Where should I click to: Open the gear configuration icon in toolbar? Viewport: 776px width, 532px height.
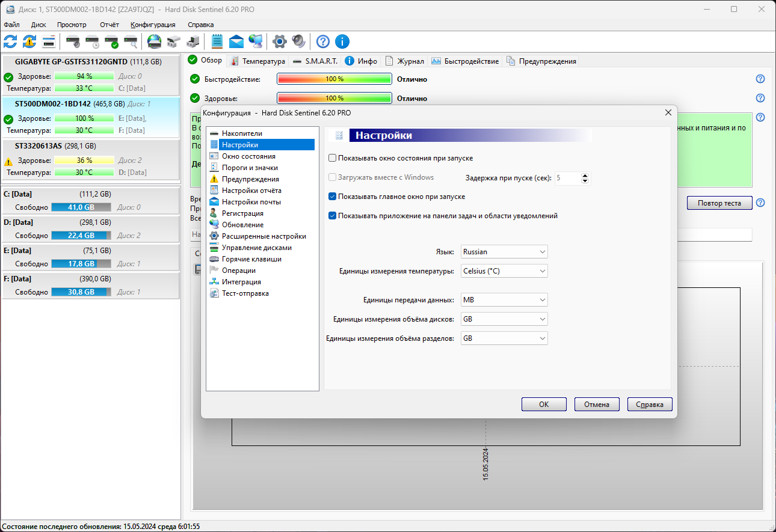click(279, 41)
